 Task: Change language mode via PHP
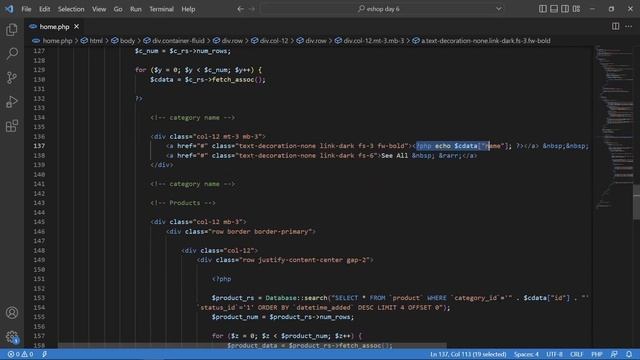click(597, 354)
